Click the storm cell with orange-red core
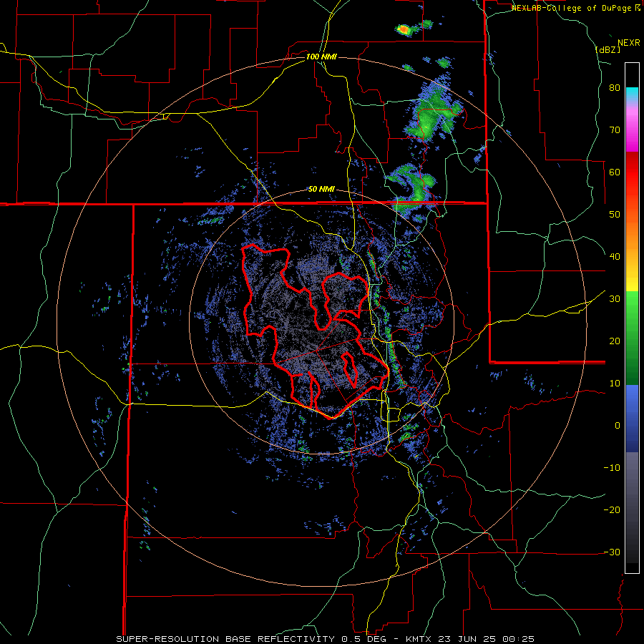Image resolution: width=644 pixels, height=644 pixels. tap(404, 29)
